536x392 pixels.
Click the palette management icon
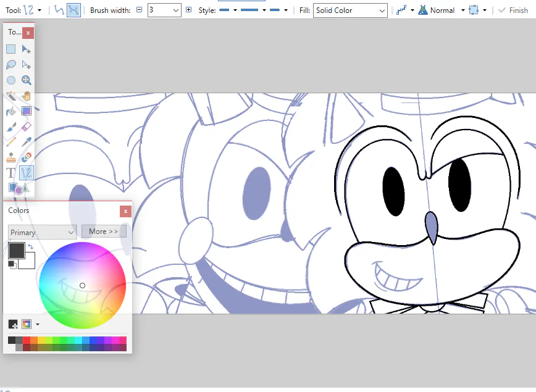[27, 324]
